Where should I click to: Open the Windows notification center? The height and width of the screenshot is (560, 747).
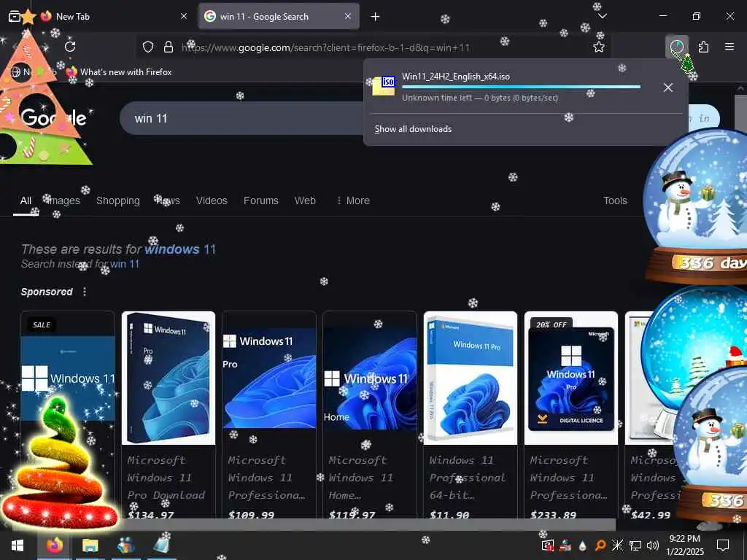click(x=723, y=545)
